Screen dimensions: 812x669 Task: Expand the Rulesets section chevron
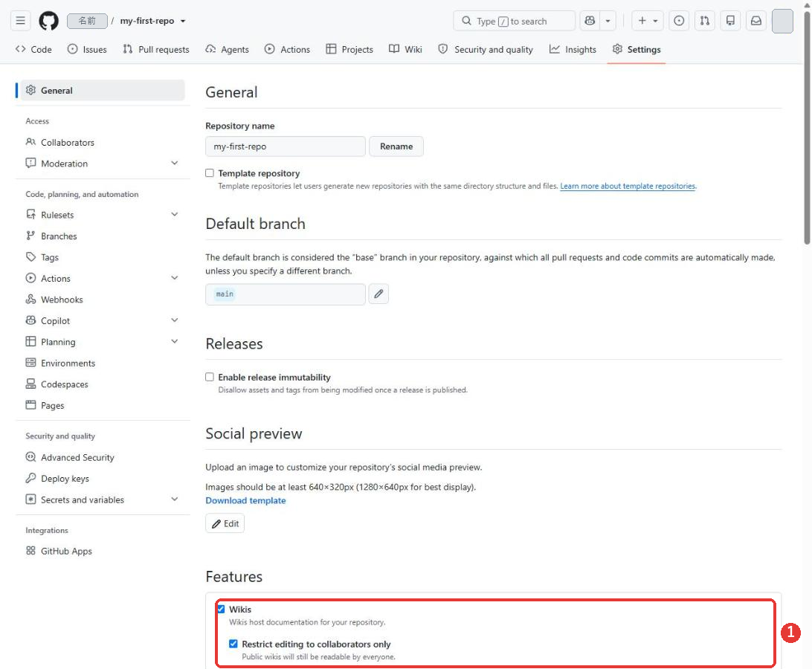point(175,214)
